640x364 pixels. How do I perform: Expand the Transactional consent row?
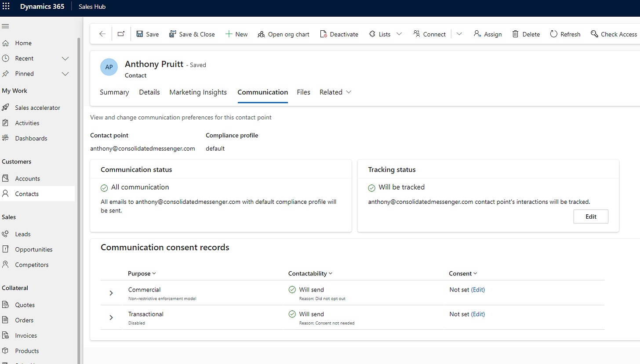(111, 317)
